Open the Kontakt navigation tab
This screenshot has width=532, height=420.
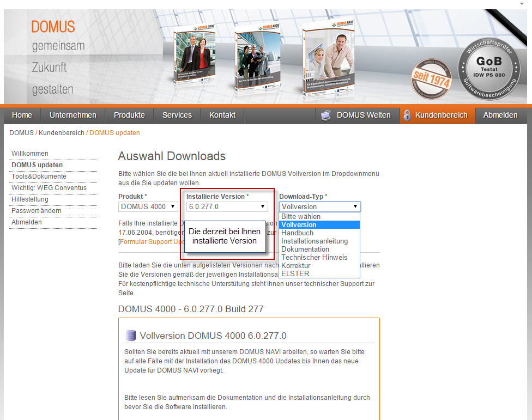(222, 115)
